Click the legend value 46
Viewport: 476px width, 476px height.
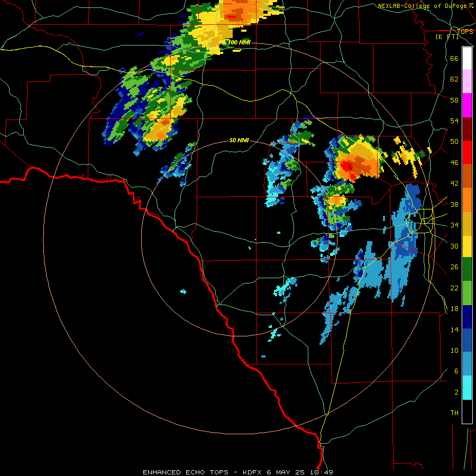click(454, 162)
